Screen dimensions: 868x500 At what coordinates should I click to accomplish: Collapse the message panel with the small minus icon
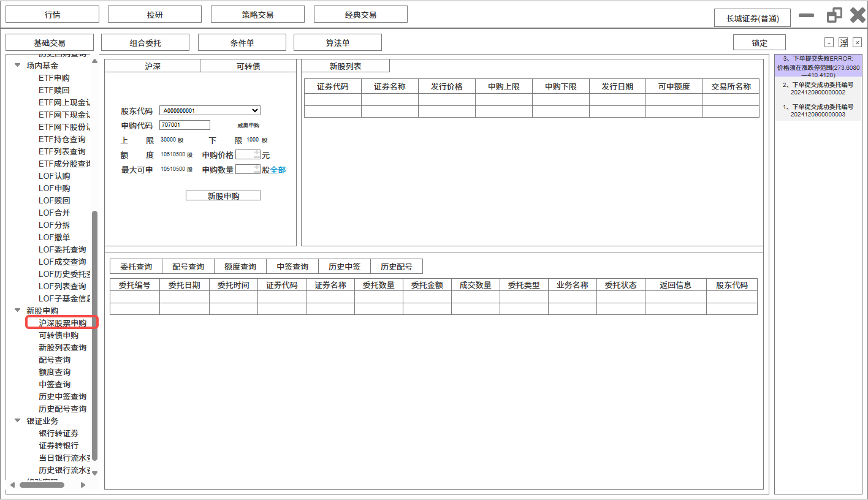tap(829, 42)
